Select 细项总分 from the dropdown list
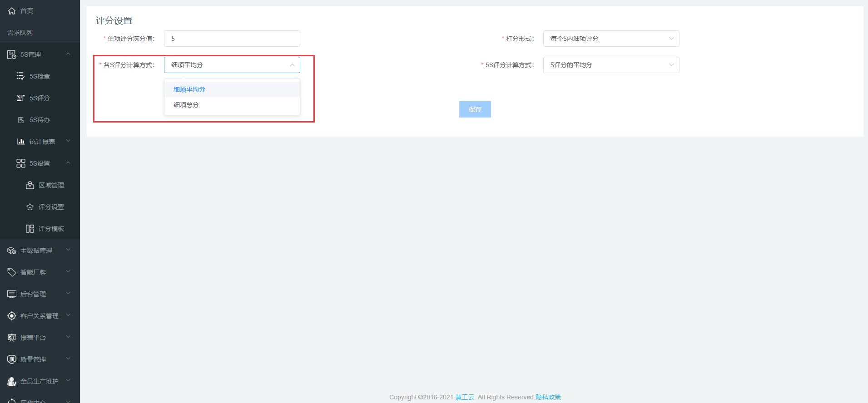 click(x=186, y=105)
